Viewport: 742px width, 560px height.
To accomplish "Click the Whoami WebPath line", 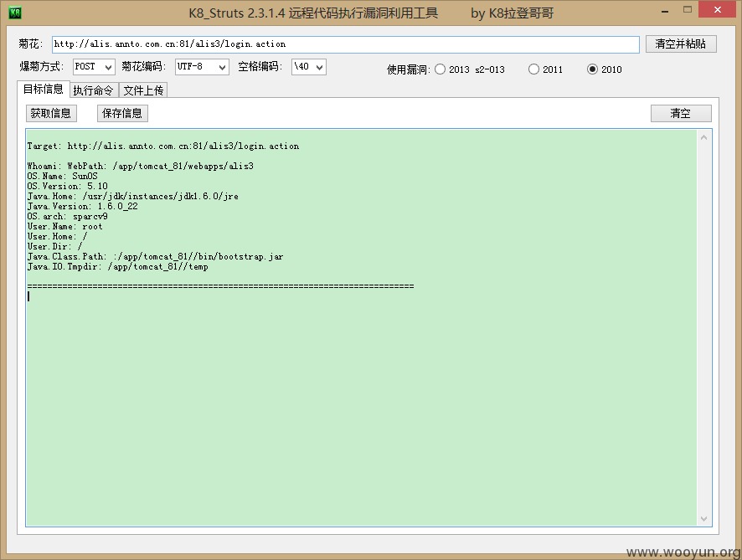I will pyautogui.click(x=141, y=166).
